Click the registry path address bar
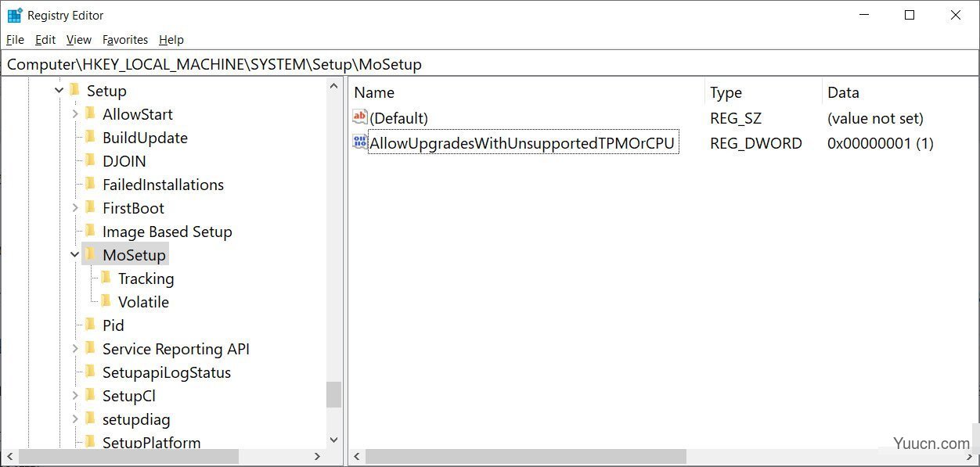The height and width of the screenshot is (467, 980). [x=489, y=64]
